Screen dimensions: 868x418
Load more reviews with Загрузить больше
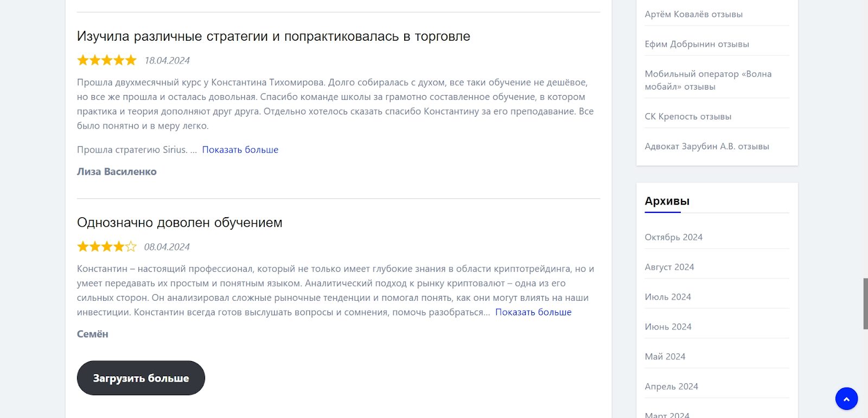coord(141,378)
